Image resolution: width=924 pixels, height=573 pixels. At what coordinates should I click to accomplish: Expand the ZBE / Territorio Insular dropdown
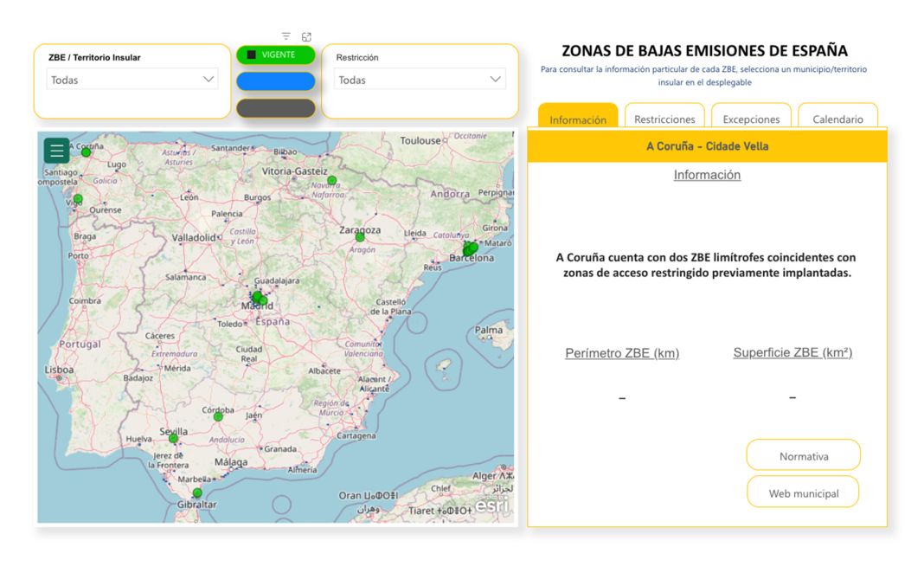tap(132, 80)
